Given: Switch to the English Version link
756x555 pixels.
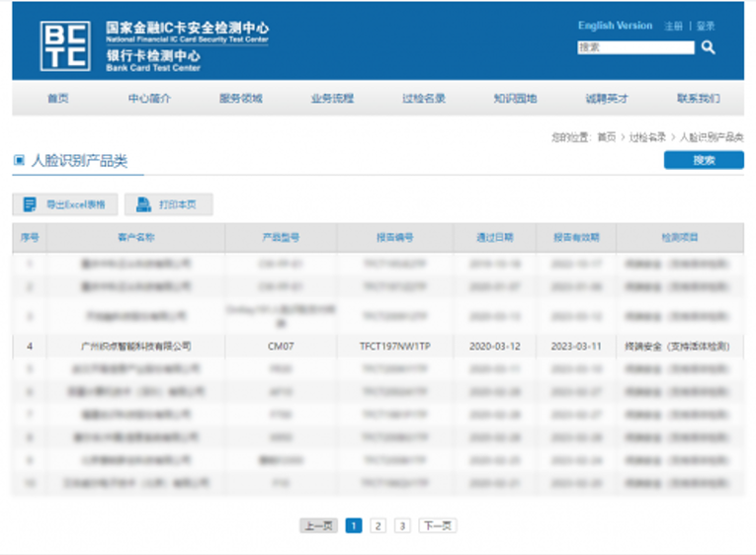Looking at the screenshot, I should 615,26.
